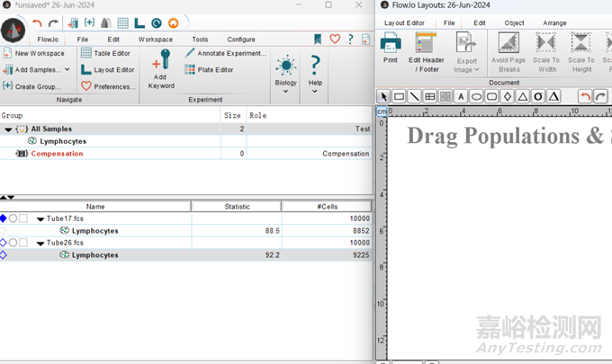Viewport: 612px width, 364px height.
Task: Select the arrow pointer tool in layout
Action: tap(382, 96)
